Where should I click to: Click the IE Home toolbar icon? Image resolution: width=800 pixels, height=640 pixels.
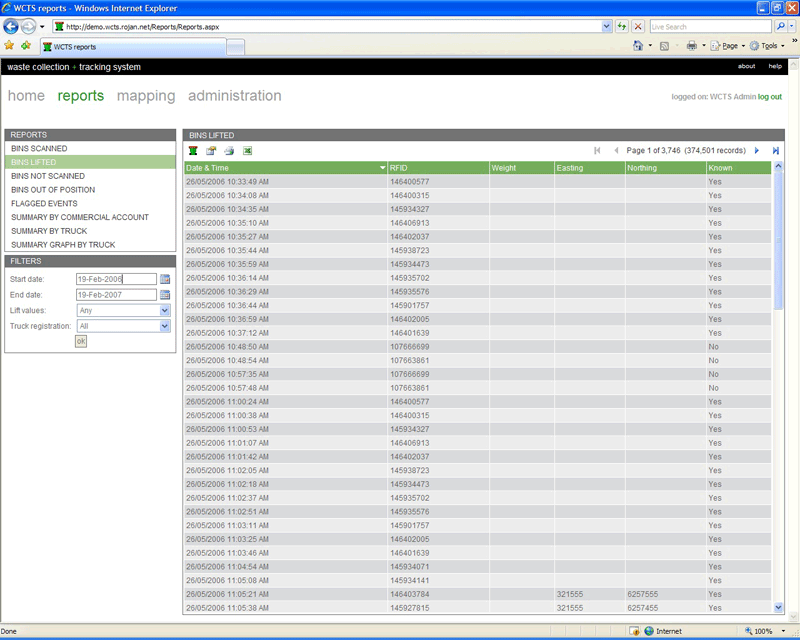[x=638, y=46]
